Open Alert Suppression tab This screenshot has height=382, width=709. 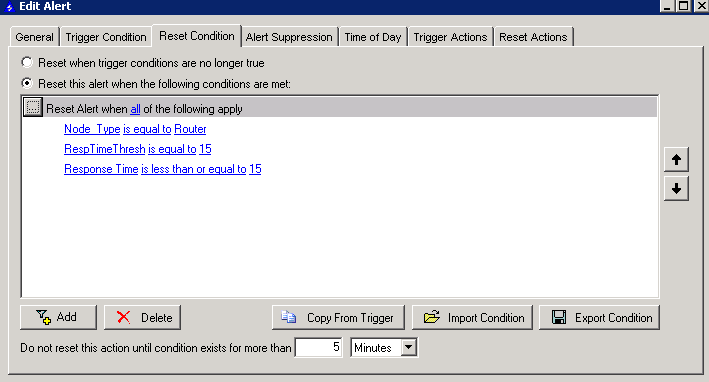tap(289, 37)
